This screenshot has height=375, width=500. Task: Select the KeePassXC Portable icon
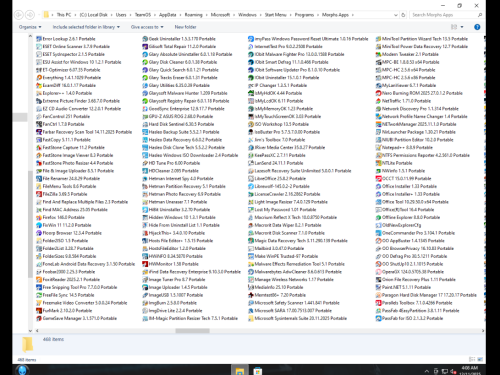point(251,155)
